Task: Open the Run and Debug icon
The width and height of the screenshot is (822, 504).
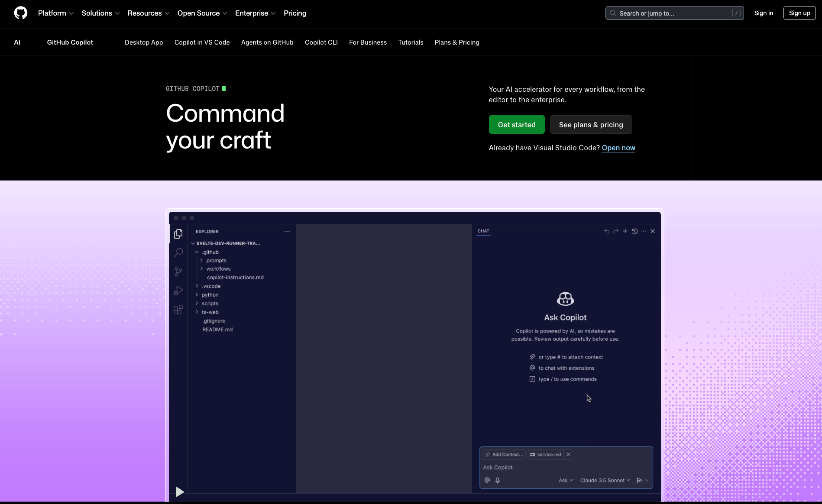Action: (x=178, y=291)
